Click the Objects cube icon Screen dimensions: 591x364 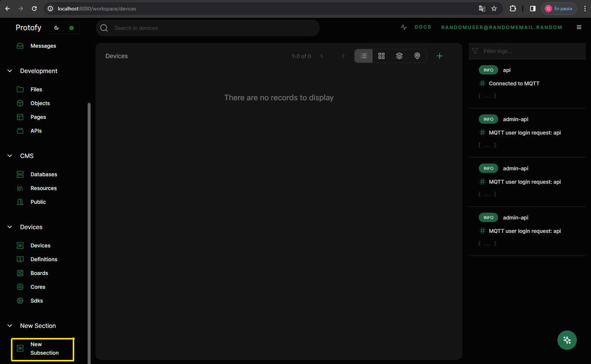click(x=20, y=103)
